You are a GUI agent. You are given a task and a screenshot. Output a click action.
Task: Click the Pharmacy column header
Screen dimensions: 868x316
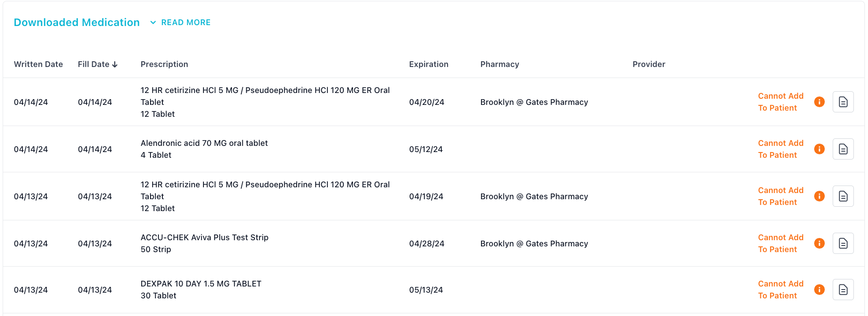click(x=500, y=64)
